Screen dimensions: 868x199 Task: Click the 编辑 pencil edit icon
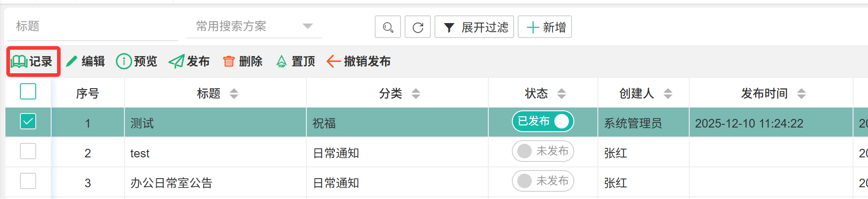(x=72, y=62)
